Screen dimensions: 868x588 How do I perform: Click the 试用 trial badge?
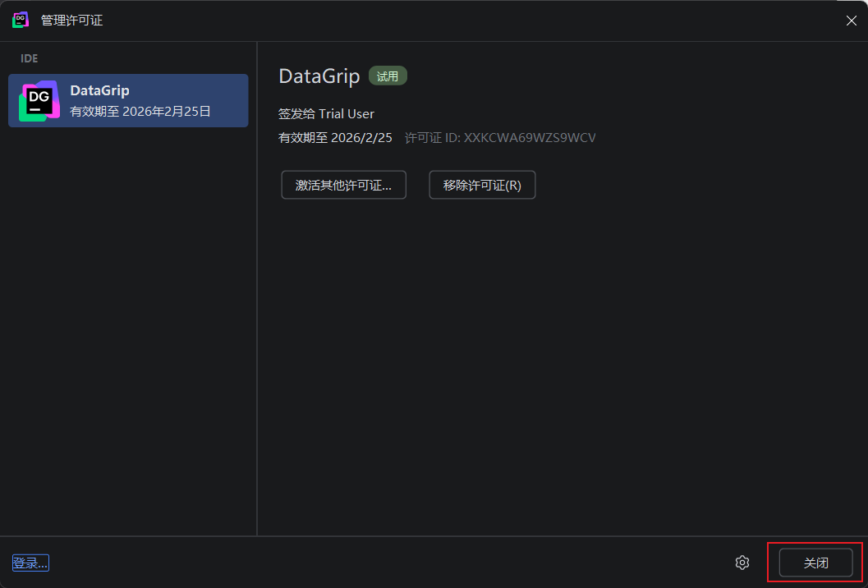[x=388, y=76]
